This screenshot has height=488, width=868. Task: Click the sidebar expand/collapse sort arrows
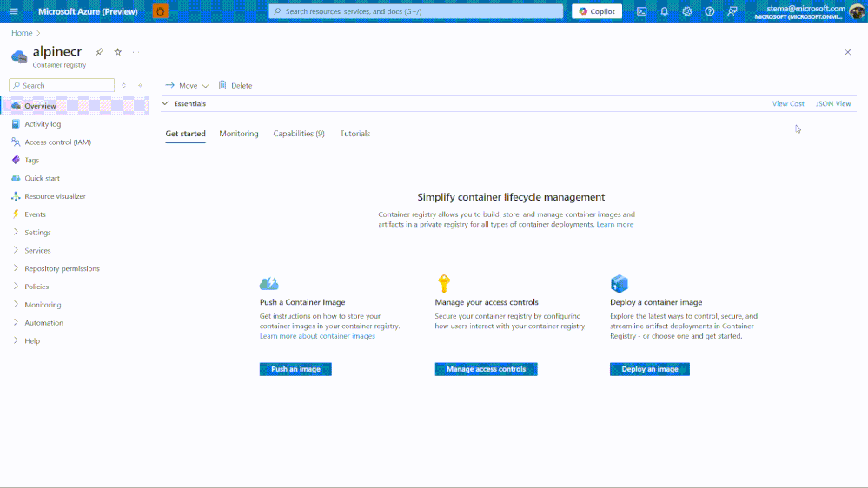124,85
